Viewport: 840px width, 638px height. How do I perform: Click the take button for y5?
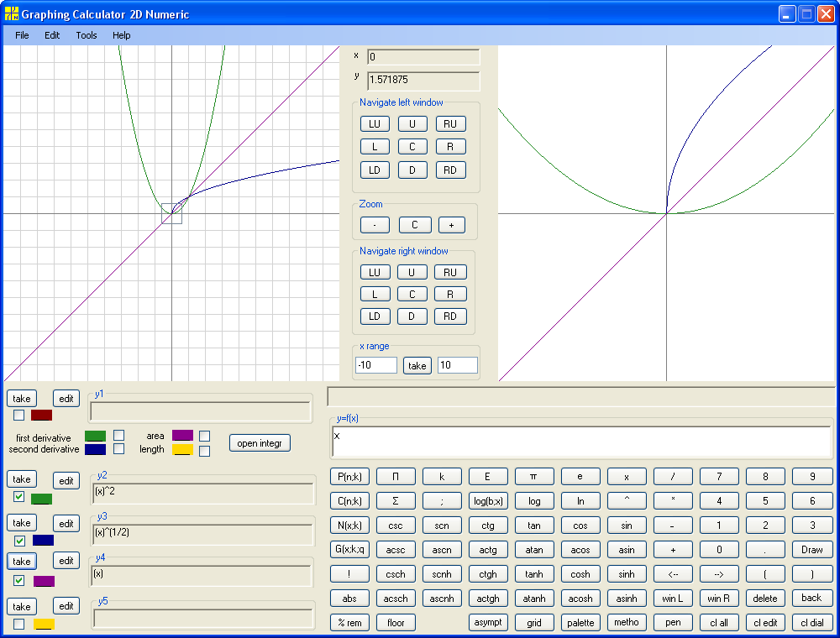click(22, 606)
